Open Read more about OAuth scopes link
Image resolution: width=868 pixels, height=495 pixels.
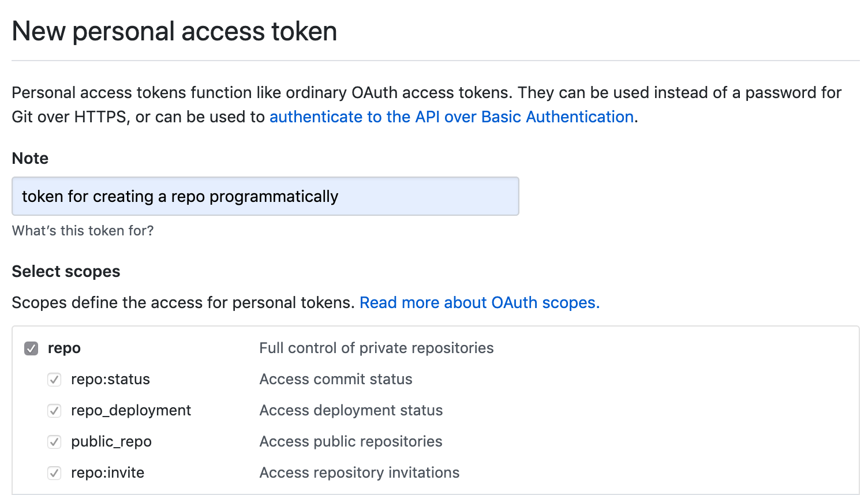[x=480, y=303]
